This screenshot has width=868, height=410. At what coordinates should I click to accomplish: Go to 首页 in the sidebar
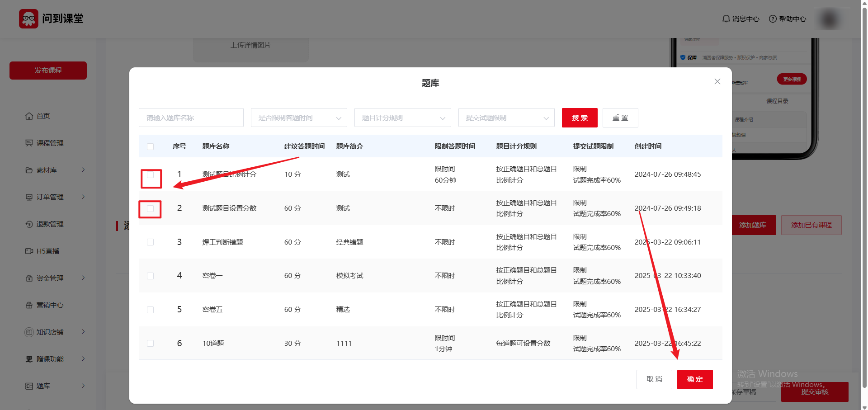coord(43,116)
